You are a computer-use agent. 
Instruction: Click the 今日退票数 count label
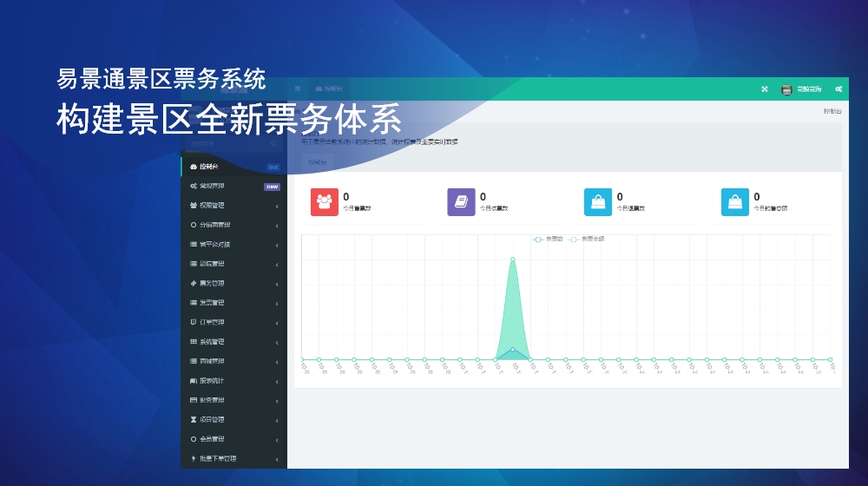[630, 208]
